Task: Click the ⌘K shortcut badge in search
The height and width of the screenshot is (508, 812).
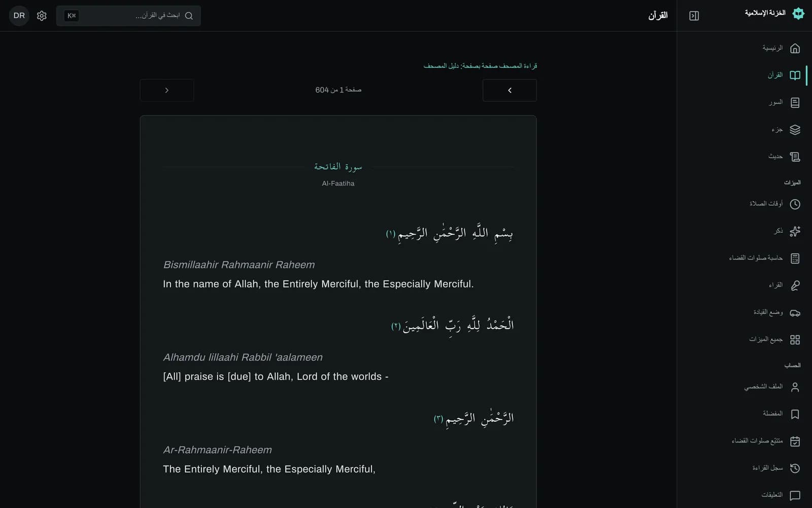Action: (x=72, y=16)
